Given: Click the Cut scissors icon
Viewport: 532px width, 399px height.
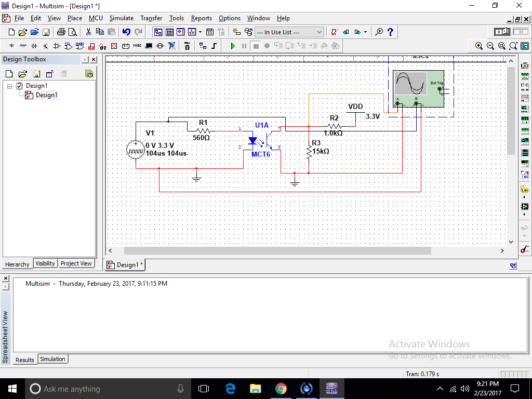Looking at the screenshot, I should [88, 32].
